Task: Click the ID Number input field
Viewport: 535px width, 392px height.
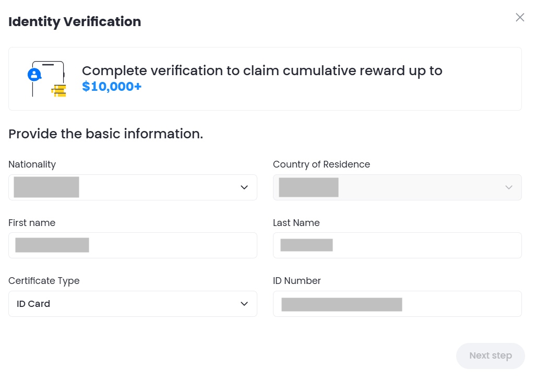Action: click(x=397, y=303)
